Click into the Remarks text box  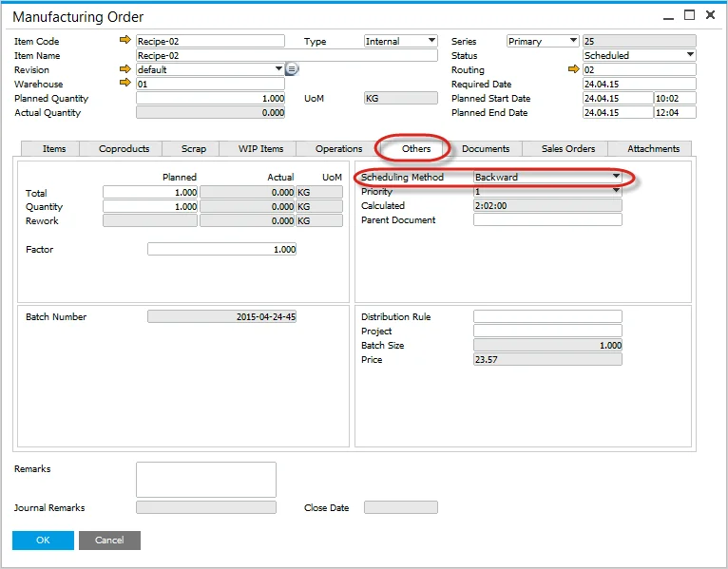[205, 479]
